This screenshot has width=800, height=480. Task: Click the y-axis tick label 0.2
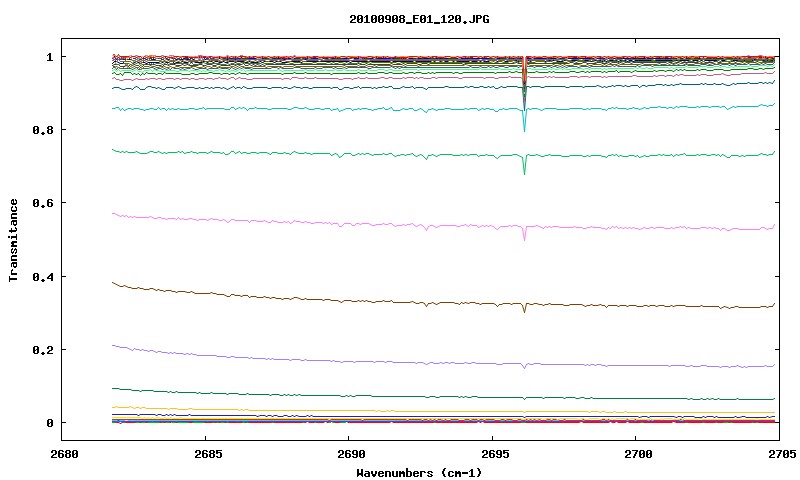[43, 350]
